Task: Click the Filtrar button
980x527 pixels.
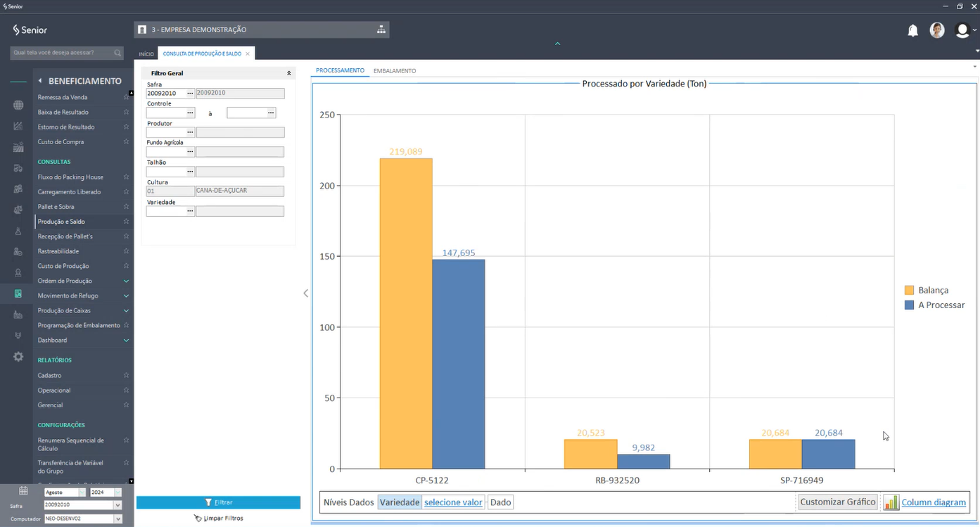Action: click(x=218, y=502)
